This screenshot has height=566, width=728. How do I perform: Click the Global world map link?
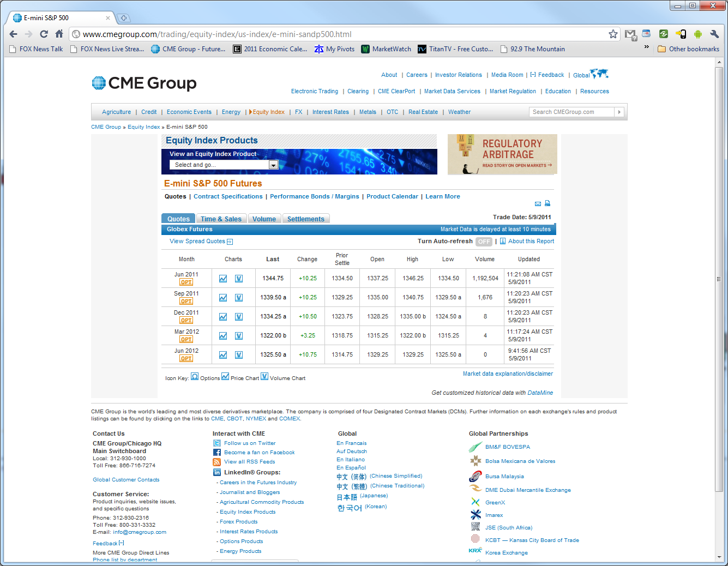pyautogui.click(x=591, y=74)
